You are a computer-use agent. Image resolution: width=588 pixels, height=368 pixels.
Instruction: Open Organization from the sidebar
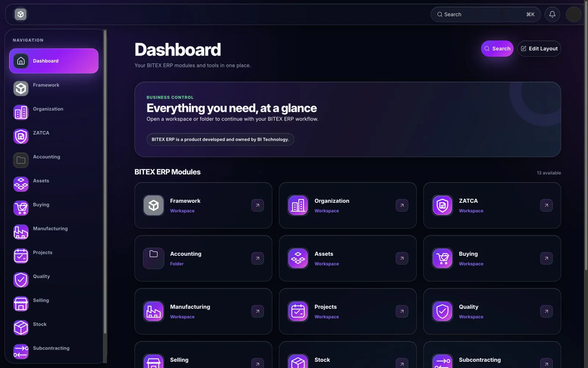(54, 112)
